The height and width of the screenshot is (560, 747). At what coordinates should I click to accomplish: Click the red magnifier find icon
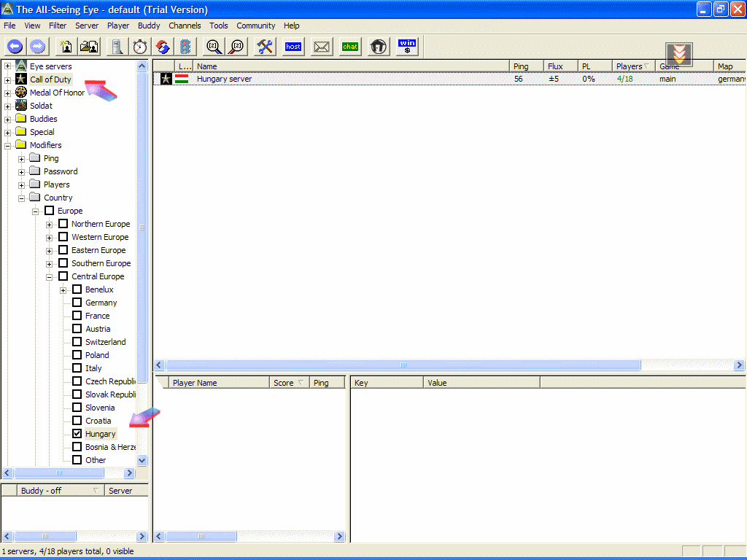tap(236, 47)
